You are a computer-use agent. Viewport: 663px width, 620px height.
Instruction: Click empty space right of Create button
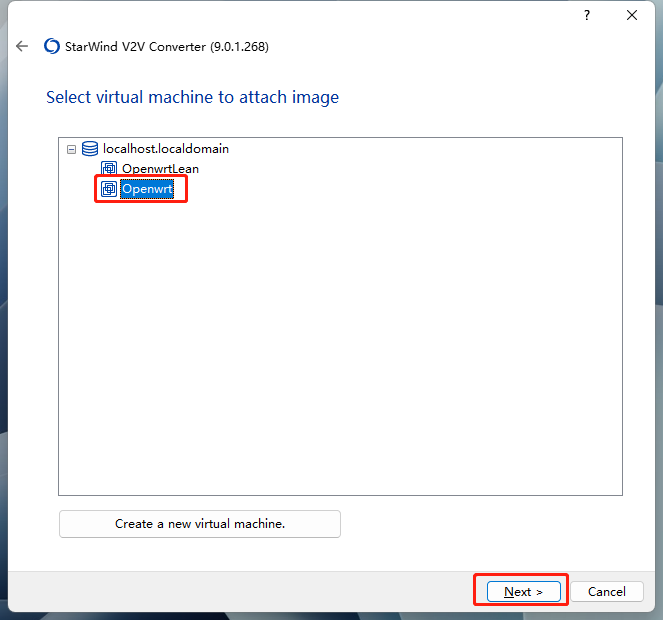point(480,524)
